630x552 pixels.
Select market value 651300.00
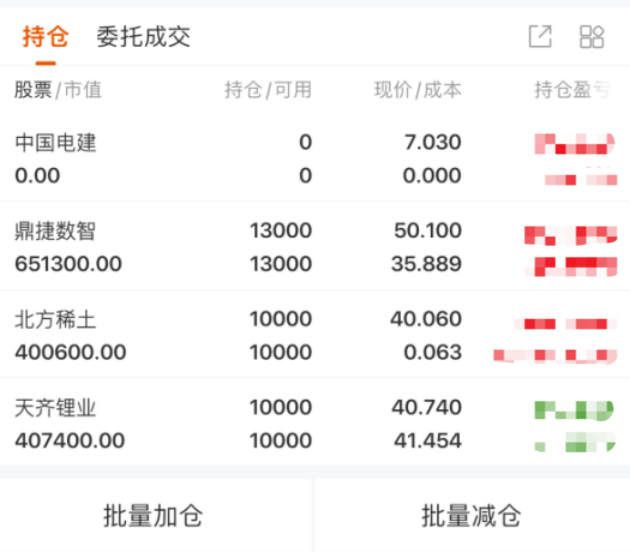68,264
